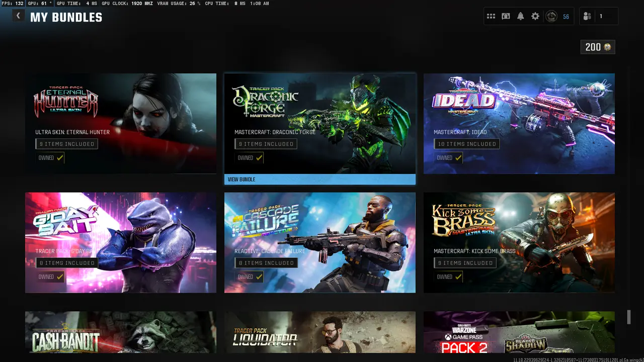The height and width of the screenshot is (362, 644).
Task: Click the "1:08 AM" clock in the overlay
Action: [x=260, y=4]
